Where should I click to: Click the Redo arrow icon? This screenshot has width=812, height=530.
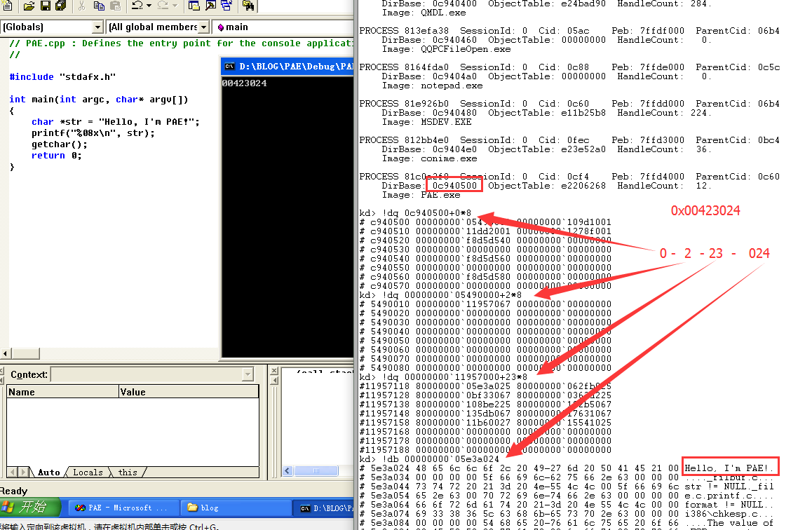[x=163, y=6]
